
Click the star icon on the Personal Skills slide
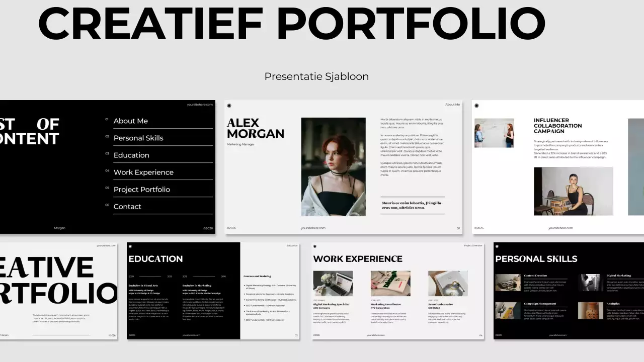click(496, 247)
